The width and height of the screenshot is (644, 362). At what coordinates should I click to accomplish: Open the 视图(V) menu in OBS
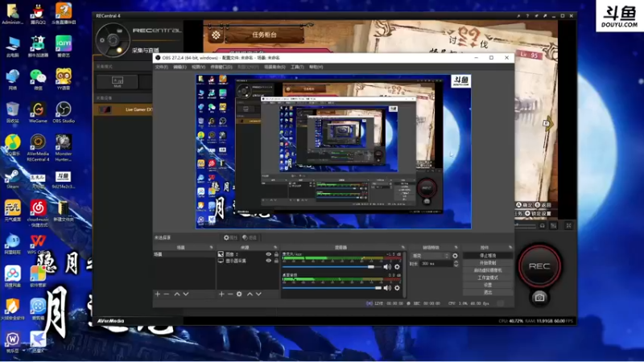click(198, 67)
